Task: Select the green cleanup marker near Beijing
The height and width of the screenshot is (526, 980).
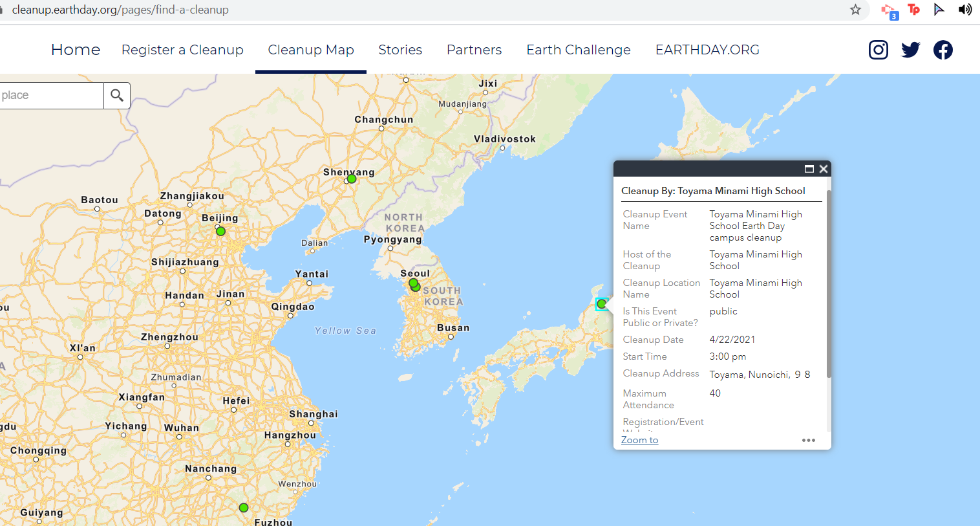Action: click(x=220, y=231)
